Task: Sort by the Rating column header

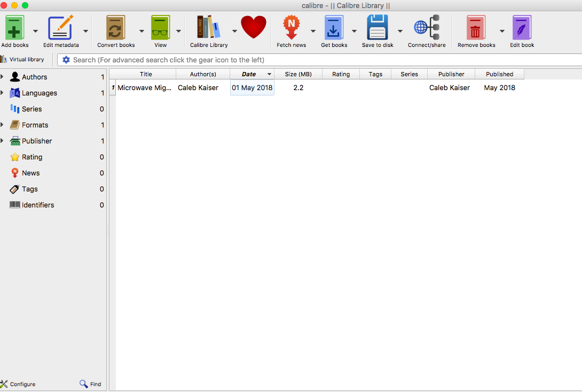Action: click(x=341, y=74)
